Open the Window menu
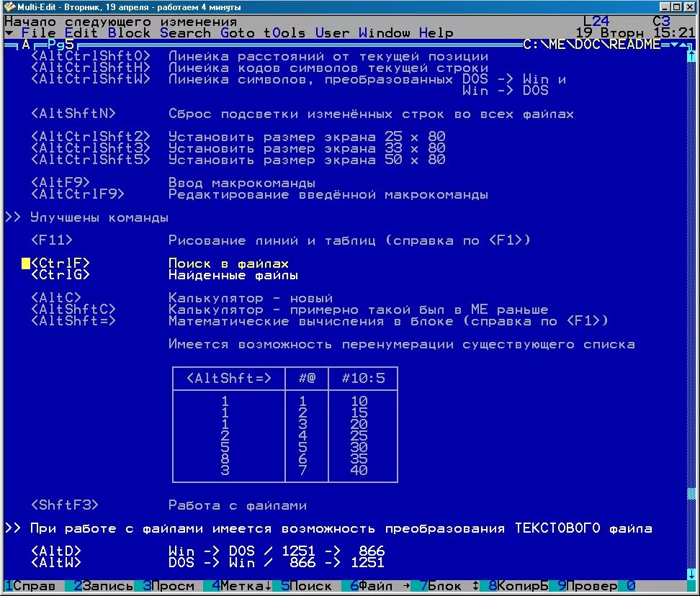700x596 pixels. click(x=384, y=33)
